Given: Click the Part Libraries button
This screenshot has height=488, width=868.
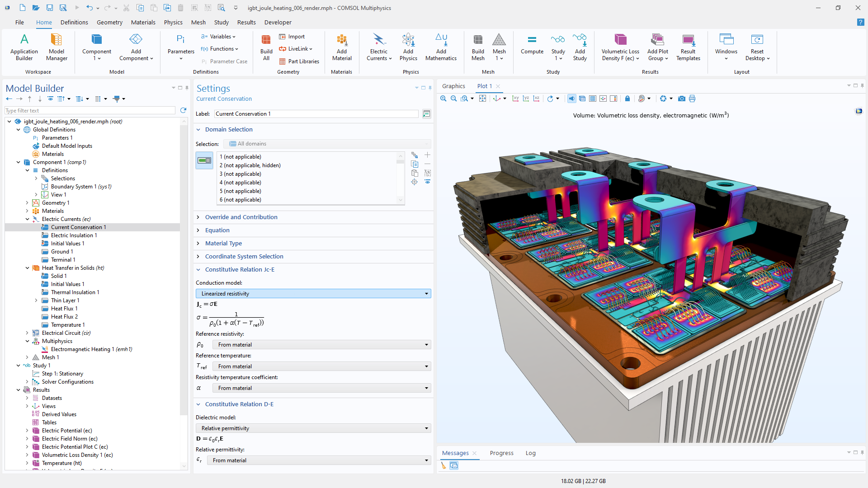Looking at the screenshot, I should 299,61.
